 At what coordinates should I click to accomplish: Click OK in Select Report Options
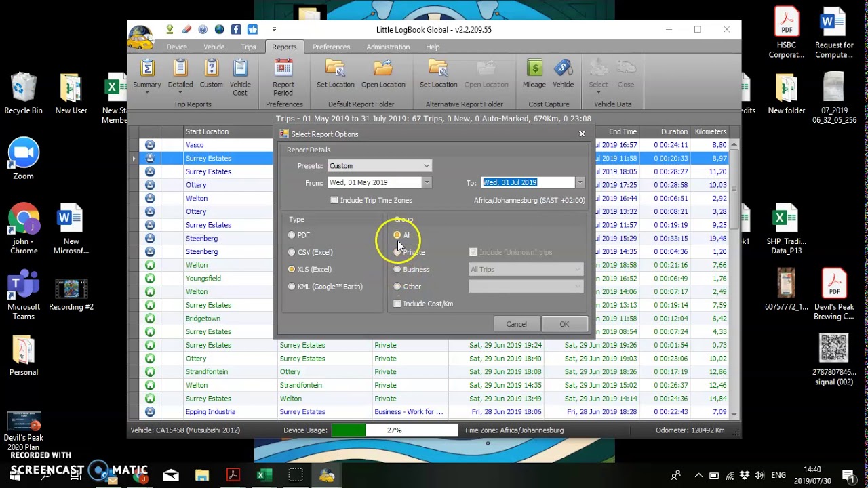(564, 324)
